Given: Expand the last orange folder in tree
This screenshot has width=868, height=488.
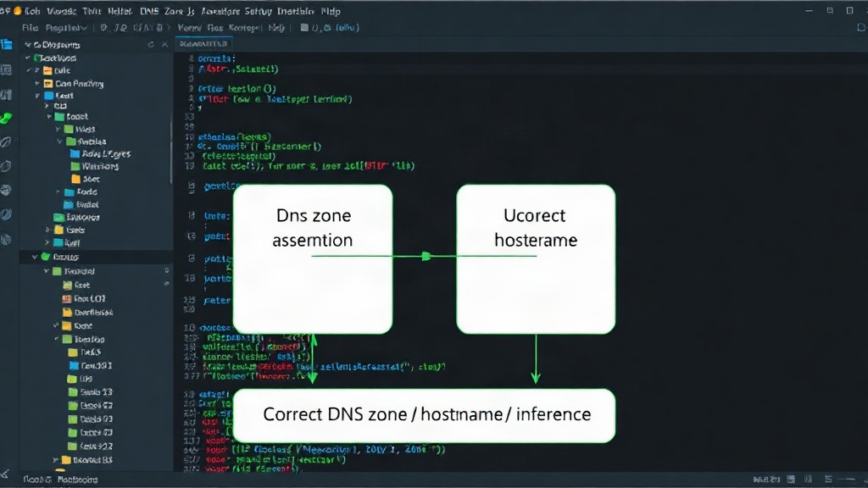Looking at the screenshot, I should click(55, 460).
